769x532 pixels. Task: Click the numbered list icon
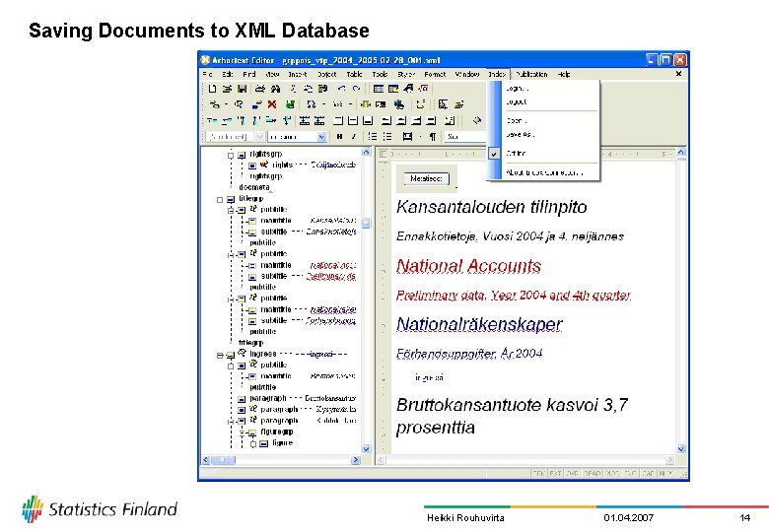(373, 137)
